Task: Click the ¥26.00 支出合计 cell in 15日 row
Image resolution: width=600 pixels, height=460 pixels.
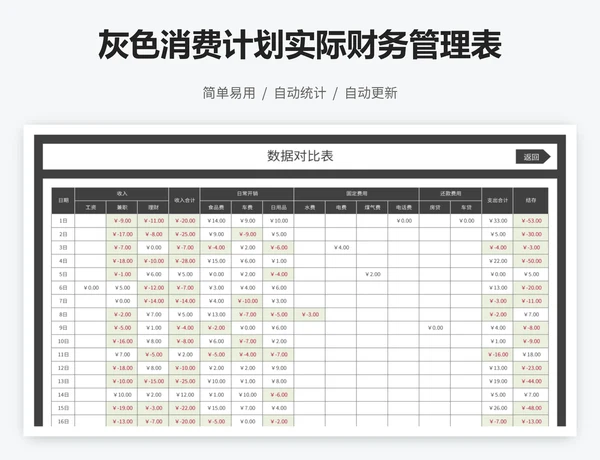Action: pyautogui.click(x=497, y=408)
